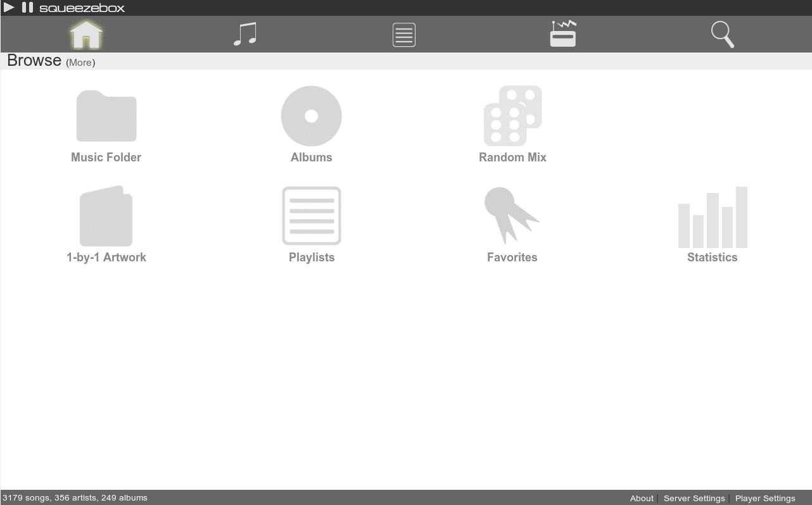Browse Albums via the disc icon
This screenshot has height=505, width=812.
pos(311,116)
